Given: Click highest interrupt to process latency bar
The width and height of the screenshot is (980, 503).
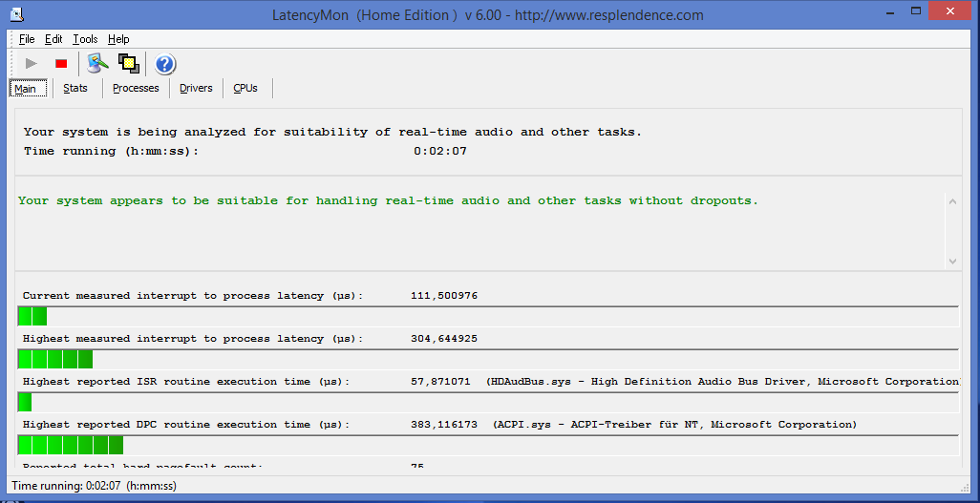Looking at the screenshot, I should [x=488, y=359].
